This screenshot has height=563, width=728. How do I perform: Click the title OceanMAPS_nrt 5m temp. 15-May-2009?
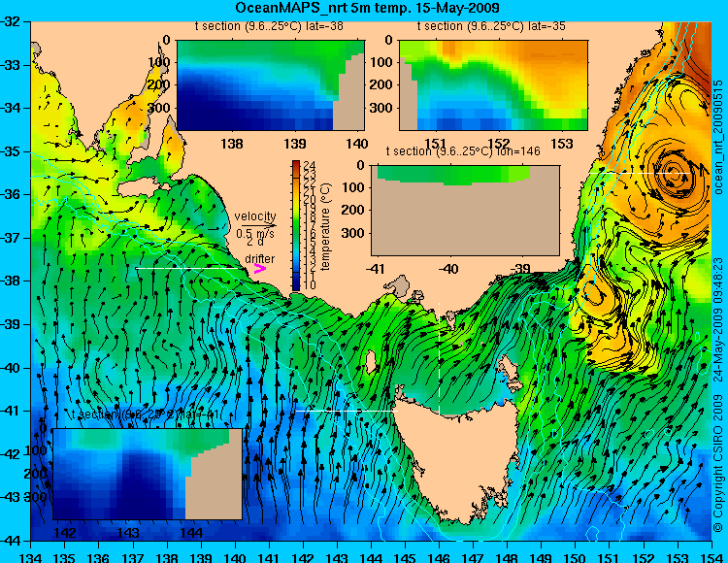[367, 8]
